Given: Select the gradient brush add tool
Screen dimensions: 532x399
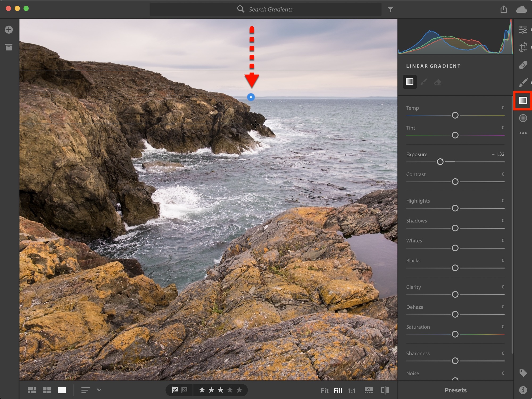Looking at the screenshot, I should (424, 82).
